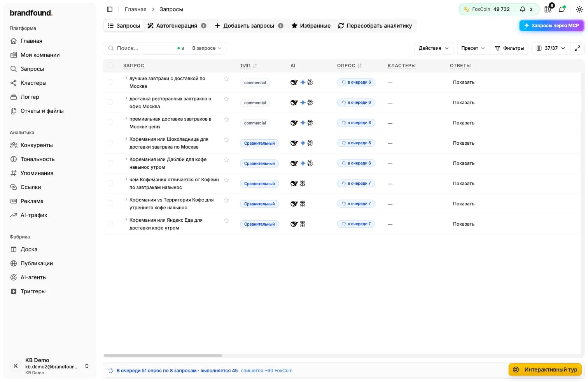588x382 pixels.
Task: Expand the table to fullscreen
Action: pos(577,48)
